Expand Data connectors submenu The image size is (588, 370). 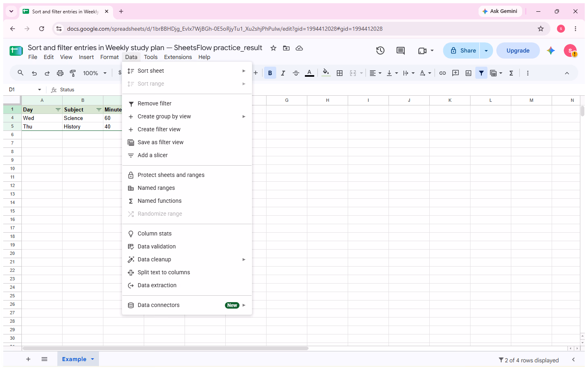tap(187, 305)
